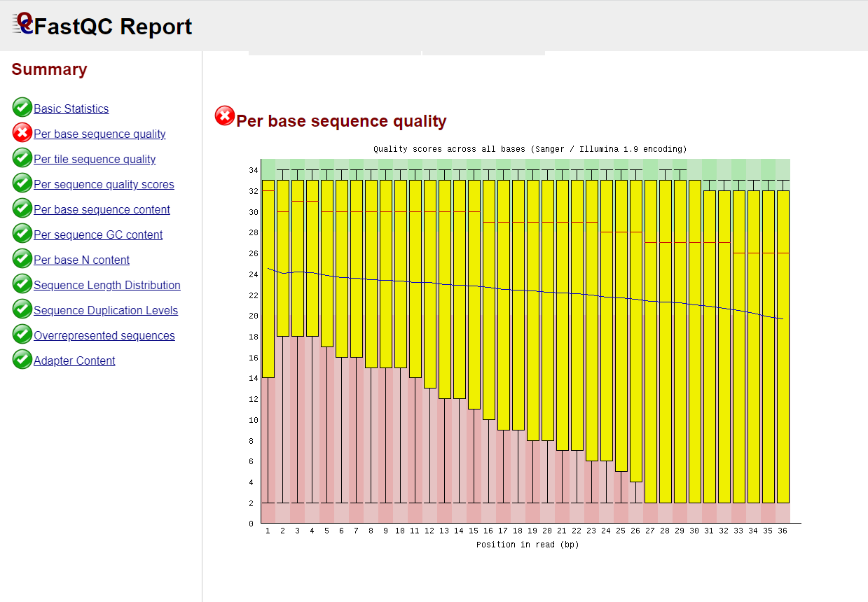Open Per base sequence quality summary link
Viewport: 868px width, 602px height.
[99, 134]
